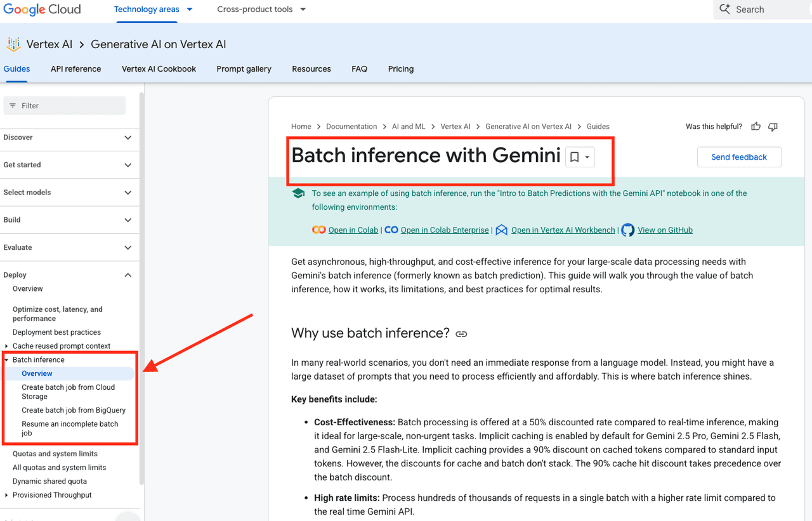Open the Resources tab
The width and height of the screenshot is (812, 521).
coord(311,69)
